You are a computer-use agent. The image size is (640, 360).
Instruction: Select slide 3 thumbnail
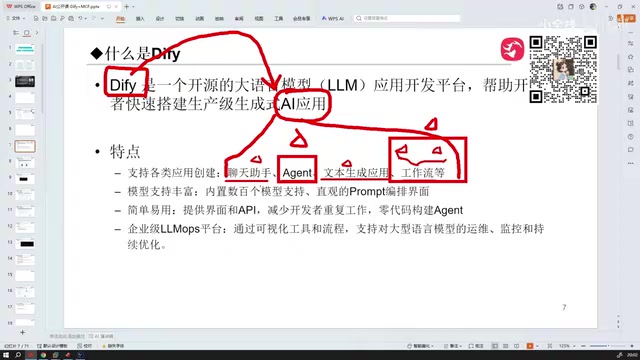point(25,81)
